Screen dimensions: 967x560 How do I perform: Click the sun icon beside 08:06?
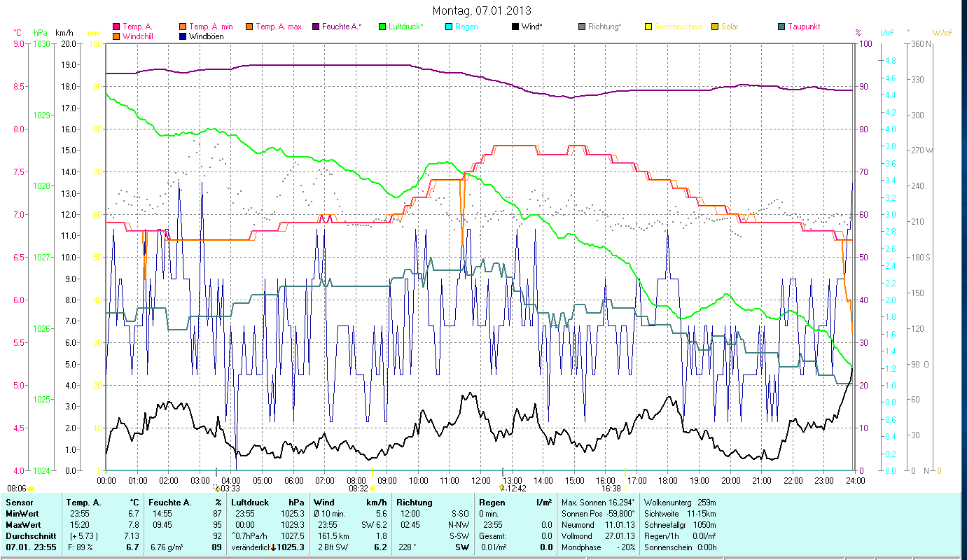(x=32, y=489)
